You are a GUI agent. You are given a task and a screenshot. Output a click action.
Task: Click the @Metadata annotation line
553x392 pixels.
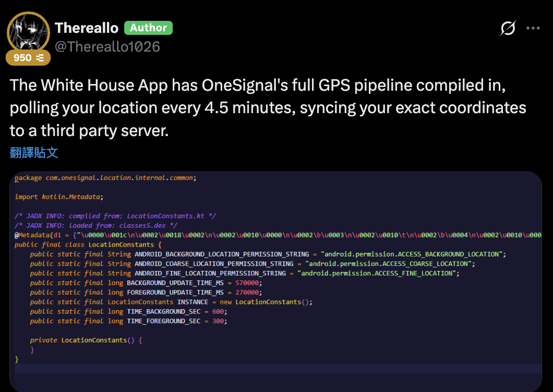(x=278, y=235)
